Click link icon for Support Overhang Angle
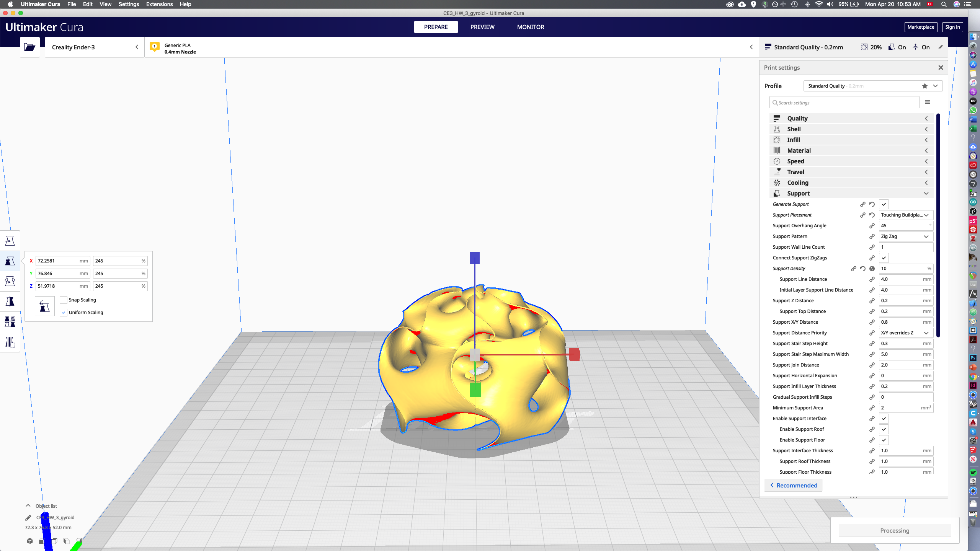The image size is (980, 551). pyautogui.click(x=872, y=226)
